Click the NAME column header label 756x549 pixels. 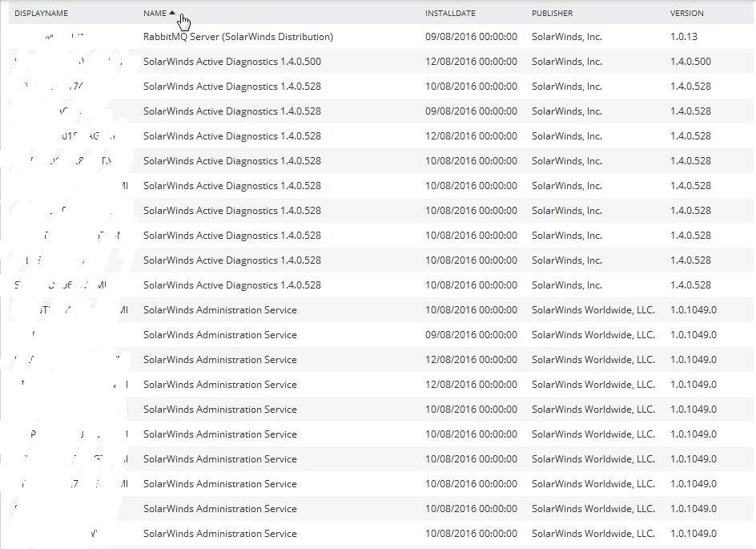(x=155, y=14)
